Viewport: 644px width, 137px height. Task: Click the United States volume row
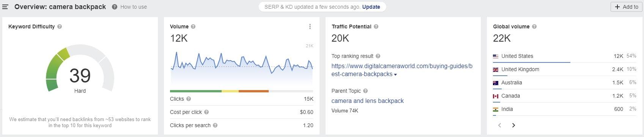tap(564, 56)
